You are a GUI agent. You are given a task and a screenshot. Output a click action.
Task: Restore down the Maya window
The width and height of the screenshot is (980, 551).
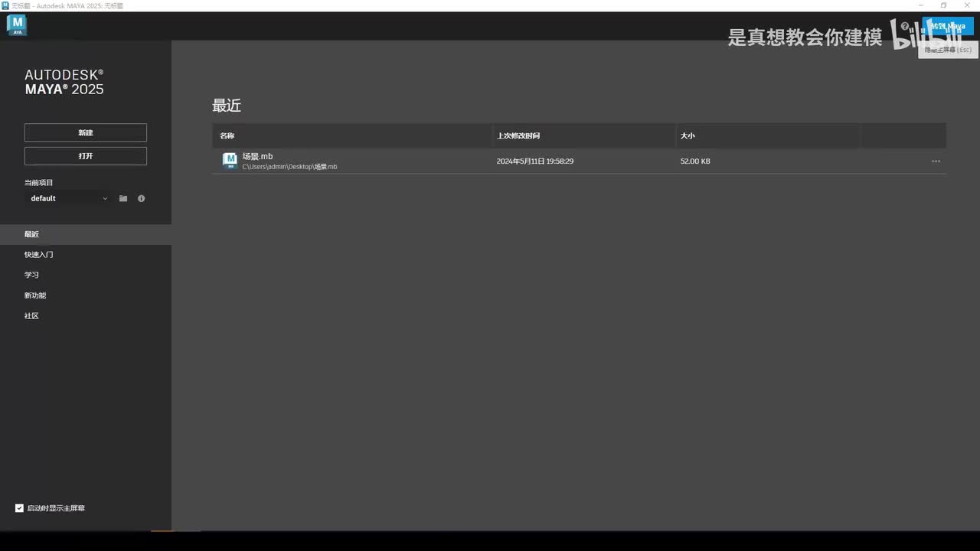[943, 5]
